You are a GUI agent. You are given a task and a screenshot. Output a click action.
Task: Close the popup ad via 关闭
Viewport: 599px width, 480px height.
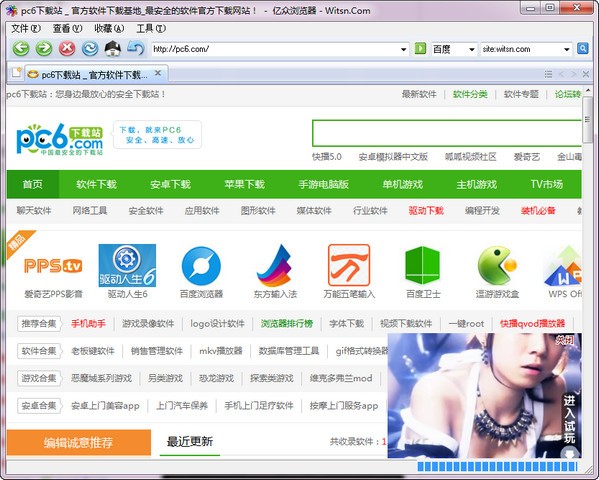coord(565,340)
